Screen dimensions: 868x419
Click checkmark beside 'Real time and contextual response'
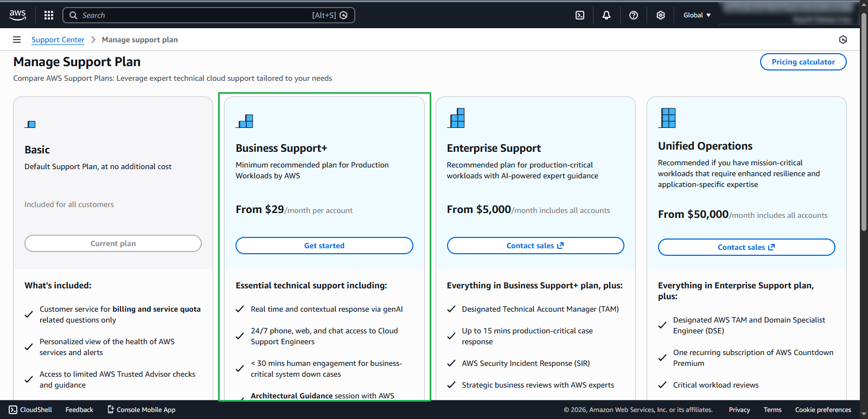(x=240, y=309)
